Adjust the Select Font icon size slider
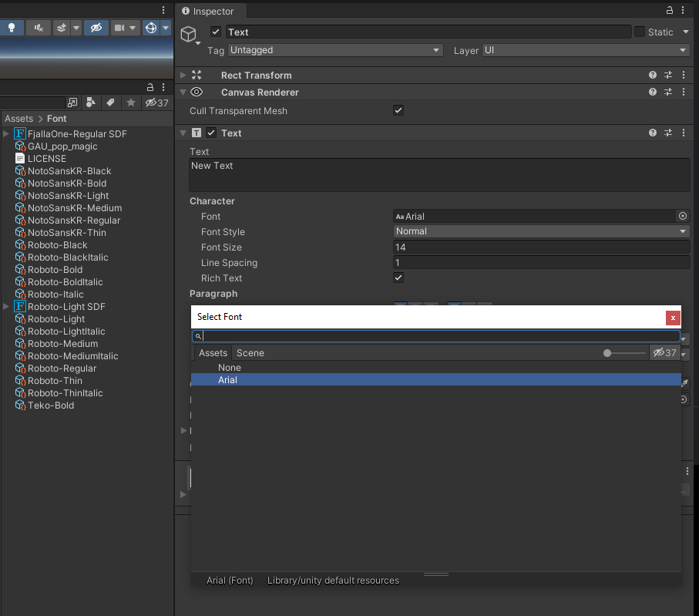The height and width of the screenshot is (616, 699). [x=608, y=353]
